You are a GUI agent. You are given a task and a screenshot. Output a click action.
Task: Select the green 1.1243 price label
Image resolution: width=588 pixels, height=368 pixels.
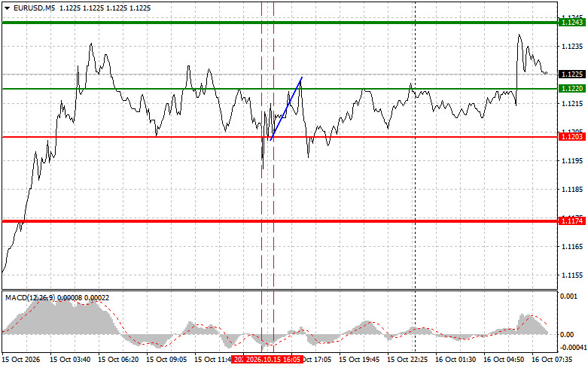coord(572,23)
